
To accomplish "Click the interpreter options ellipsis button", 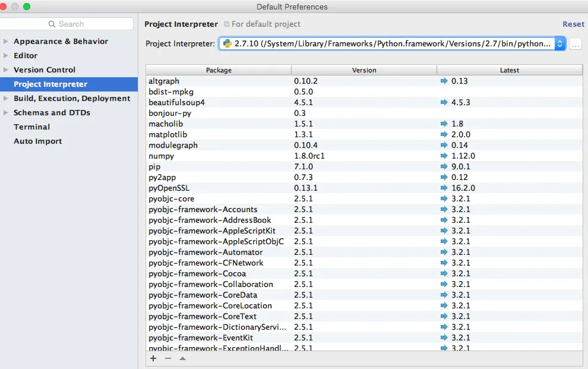I will point(575,44).
